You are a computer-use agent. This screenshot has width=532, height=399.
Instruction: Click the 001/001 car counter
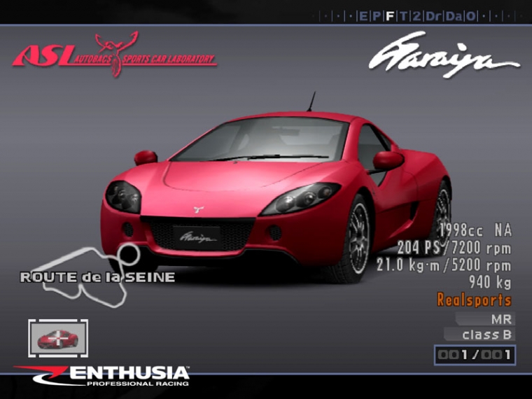coord(475,355)
